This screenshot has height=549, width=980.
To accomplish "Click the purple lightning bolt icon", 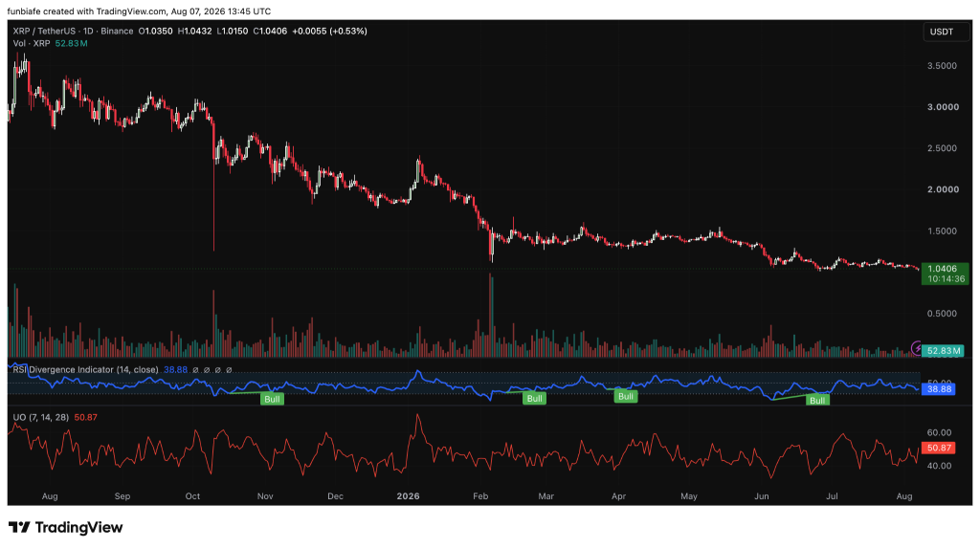I will pyautogui.click(x=917, y=347).
